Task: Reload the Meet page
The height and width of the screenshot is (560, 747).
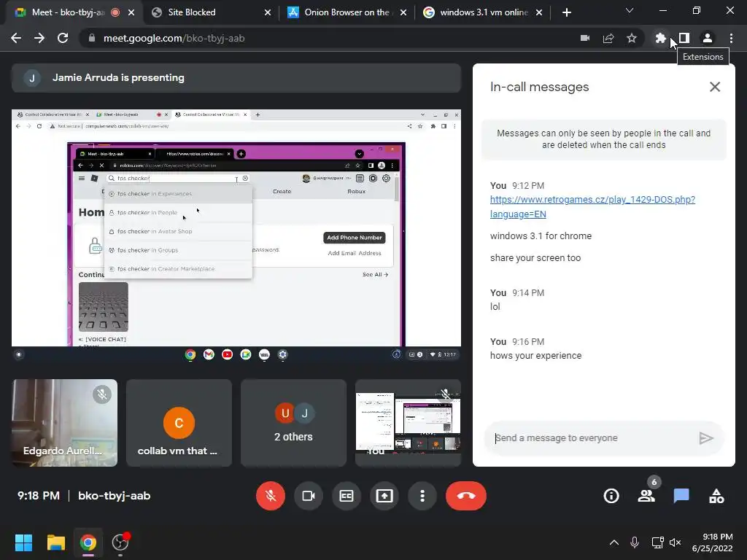Action: [x=63, y=38]
